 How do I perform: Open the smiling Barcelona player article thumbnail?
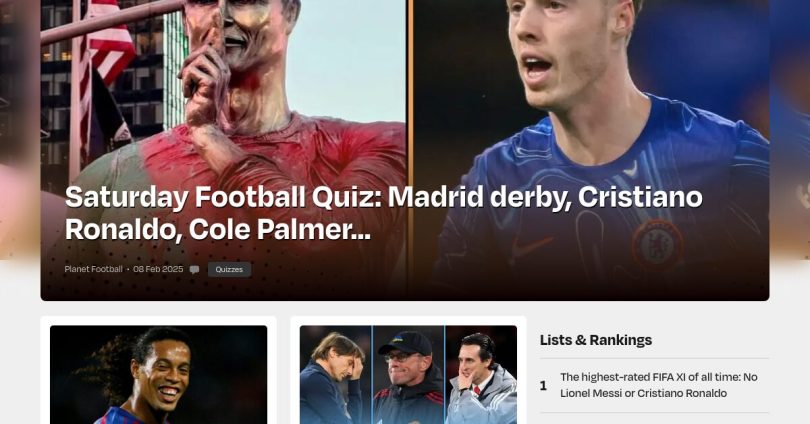click(159, 375)
